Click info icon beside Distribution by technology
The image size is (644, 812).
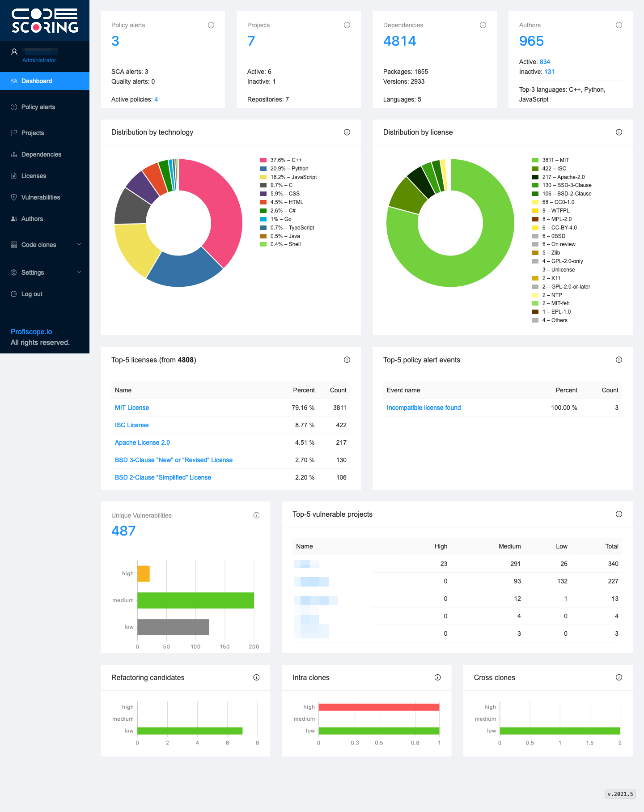(x=347, y=132)
